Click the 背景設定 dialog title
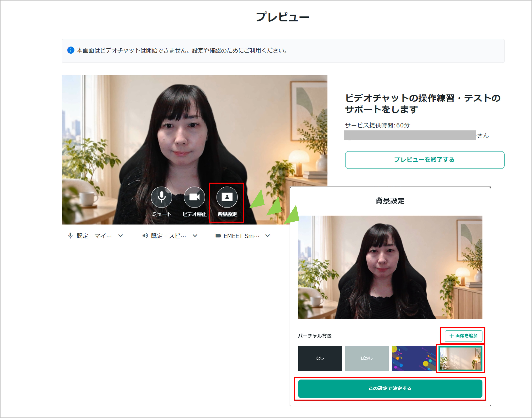This screenshot has height=418, width=532. click(390, 201)
